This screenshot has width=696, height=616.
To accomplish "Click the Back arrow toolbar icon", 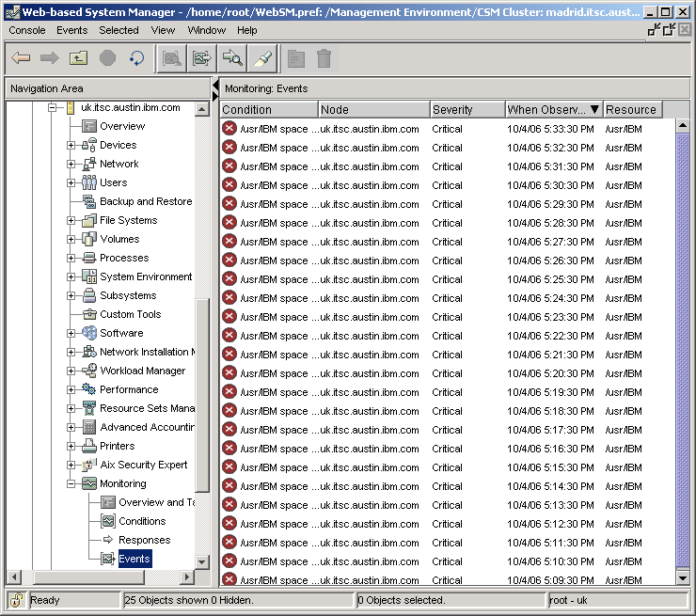I will [x=21, y=58].
